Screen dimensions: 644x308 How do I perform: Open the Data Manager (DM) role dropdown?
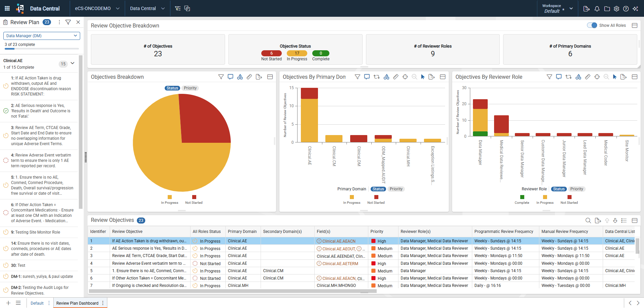click(x=42, y=36)
